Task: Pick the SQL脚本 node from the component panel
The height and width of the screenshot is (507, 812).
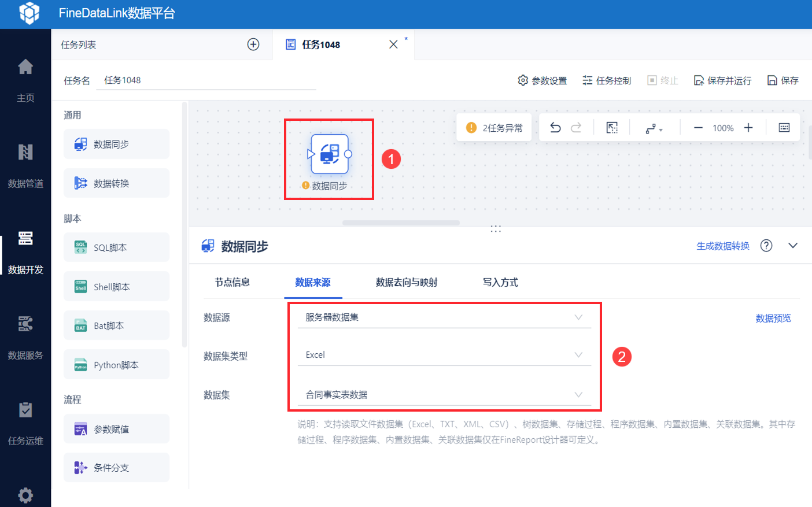Action: (116, 247)
